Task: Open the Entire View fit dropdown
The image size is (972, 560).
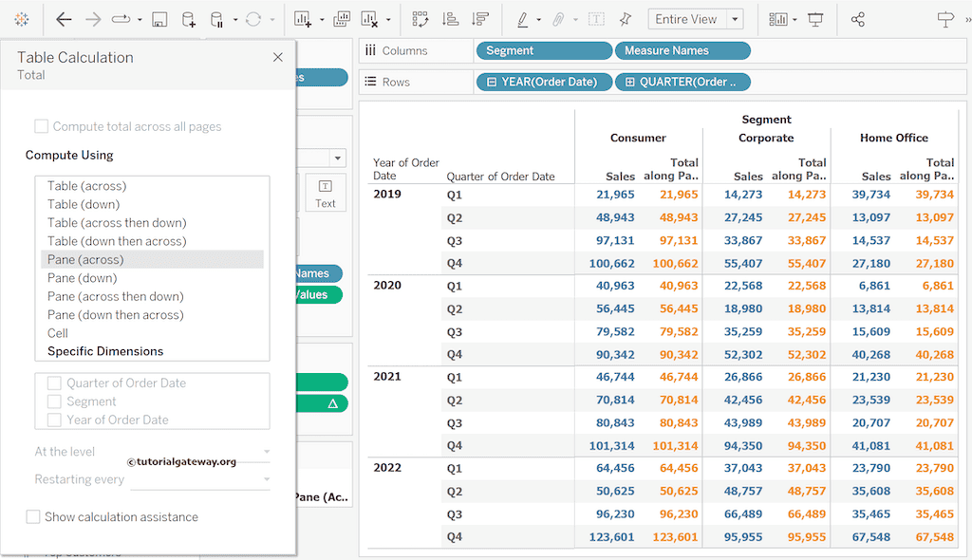Action: click(x=735, y=19)
